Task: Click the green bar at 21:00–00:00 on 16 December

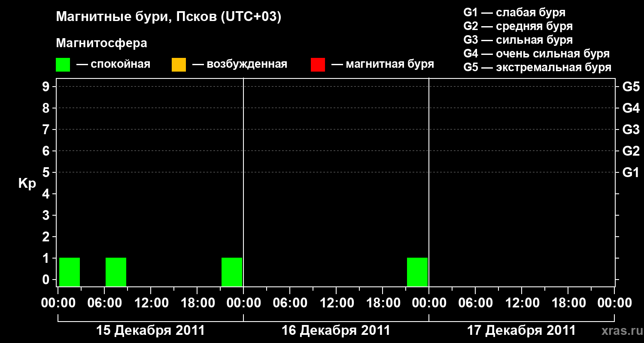Action: pyautogui.click(x=417, y=272)
